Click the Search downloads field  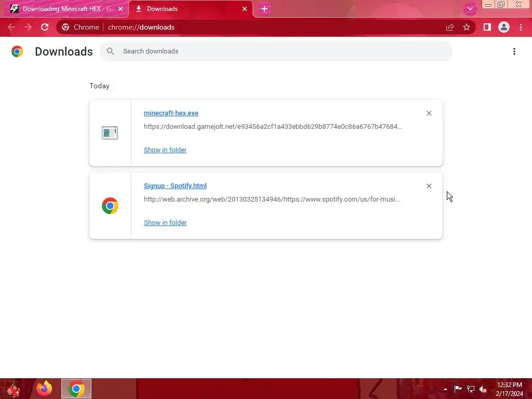276,51
